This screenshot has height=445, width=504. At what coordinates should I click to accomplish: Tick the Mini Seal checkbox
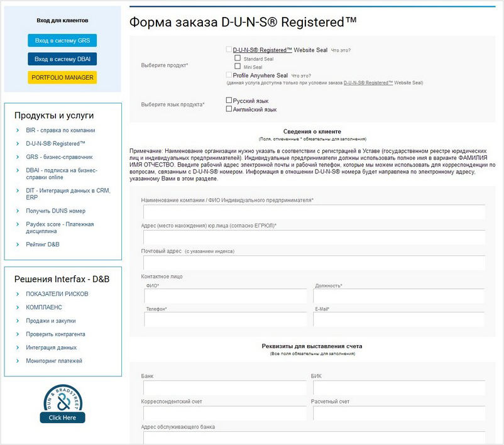tap(238, 66)
